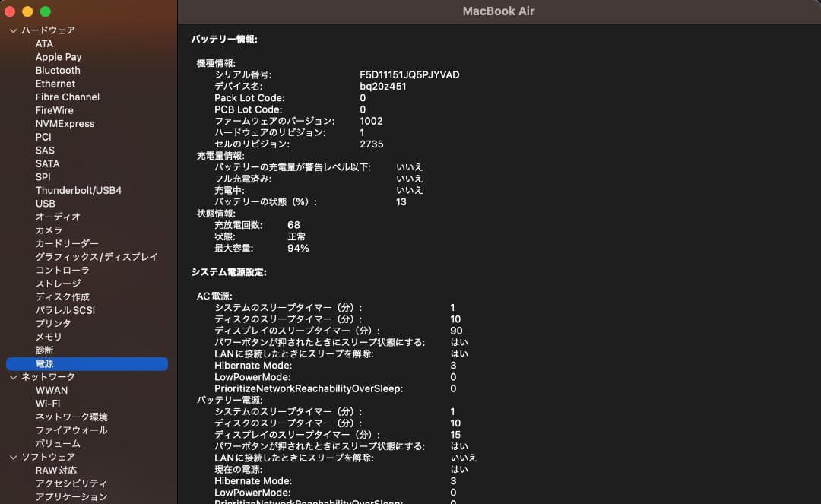Click the バッテリー情報 heading
This screenshot has height=504, width=821.
[224, 40]
